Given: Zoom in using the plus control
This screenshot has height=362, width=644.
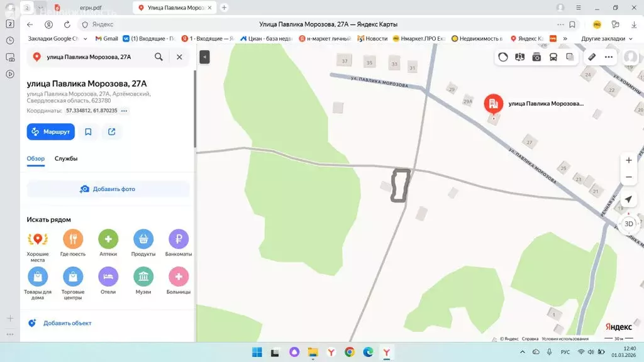Looking at the screenshot, I should (x=628, y=160).
